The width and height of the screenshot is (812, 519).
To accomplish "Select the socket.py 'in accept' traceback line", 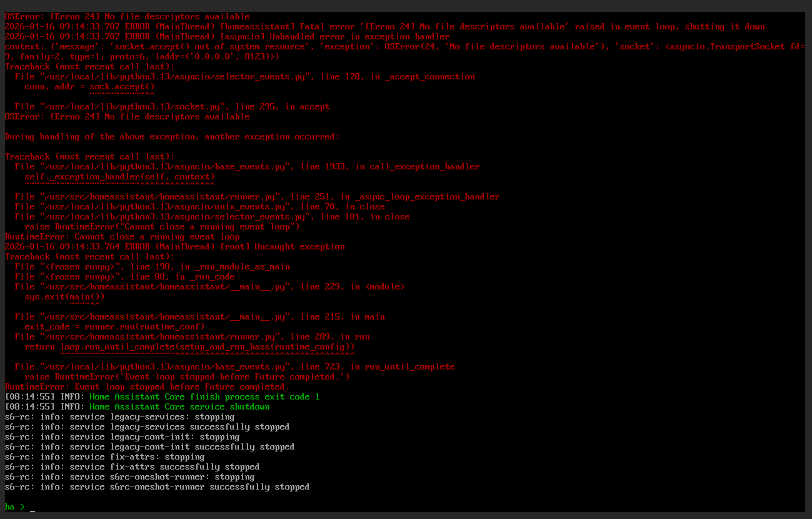I will [x=172, y=107].
